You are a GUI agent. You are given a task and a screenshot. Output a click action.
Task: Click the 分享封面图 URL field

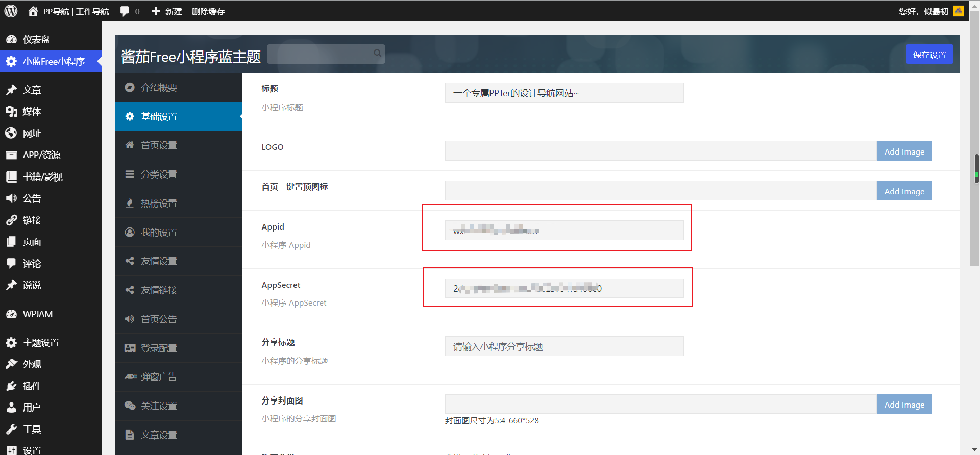(x=661, y=404)
